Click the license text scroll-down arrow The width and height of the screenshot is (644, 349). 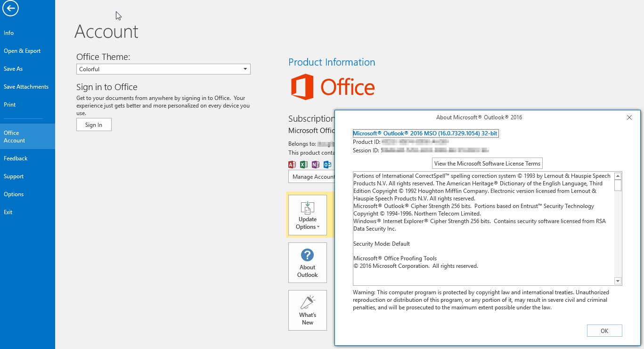(618, 281)
